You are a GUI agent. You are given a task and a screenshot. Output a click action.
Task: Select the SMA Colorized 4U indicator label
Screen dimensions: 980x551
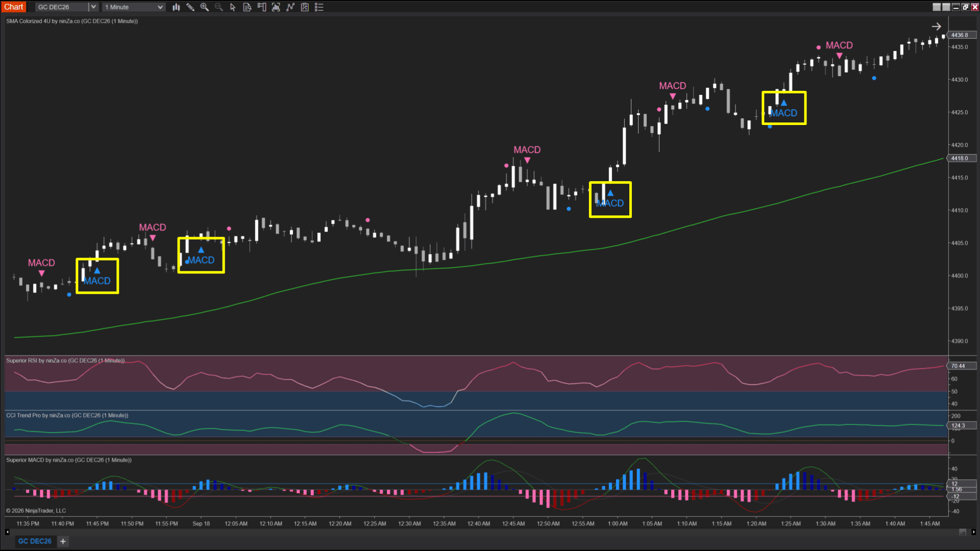pyautogui.click(x=72, y=21)
